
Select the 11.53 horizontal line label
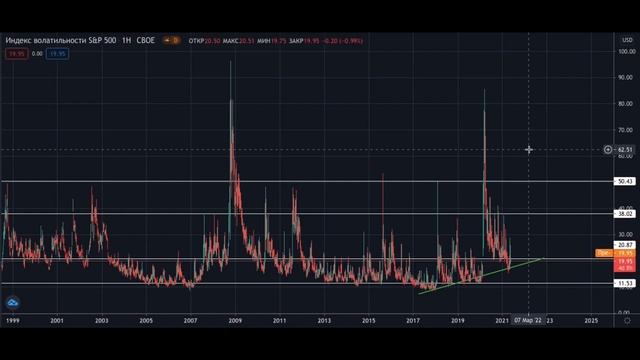[x=624, y=283]
